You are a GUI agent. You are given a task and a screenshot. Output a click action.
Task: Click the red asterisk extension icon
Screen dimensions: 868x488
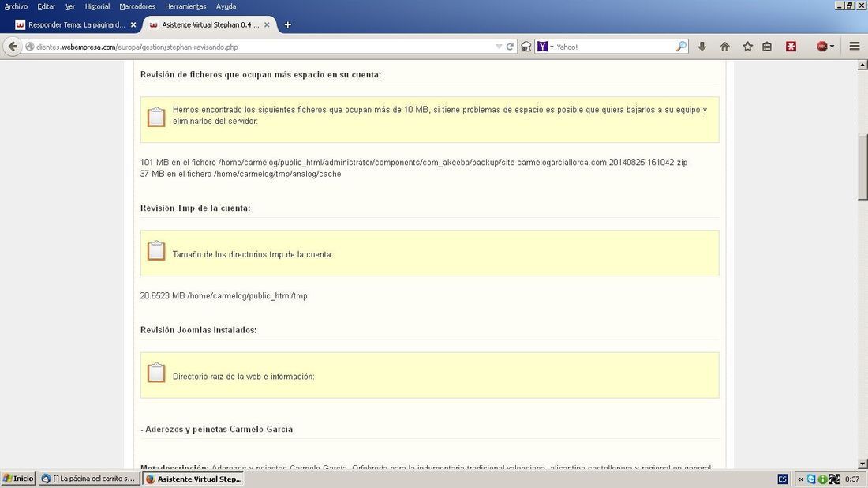point(791,47)
